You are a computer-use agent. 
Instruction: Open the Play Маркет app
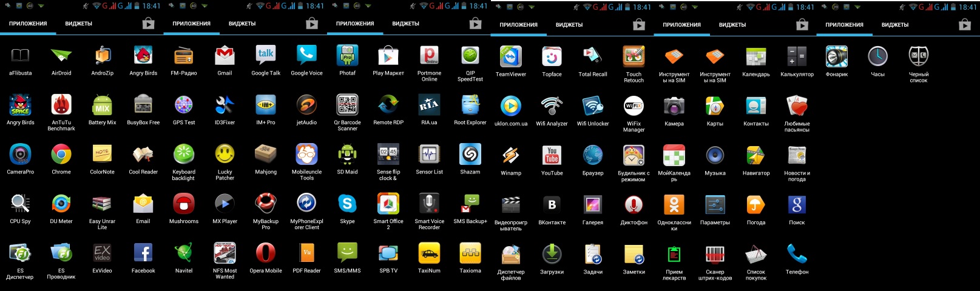tap(388, 56)
